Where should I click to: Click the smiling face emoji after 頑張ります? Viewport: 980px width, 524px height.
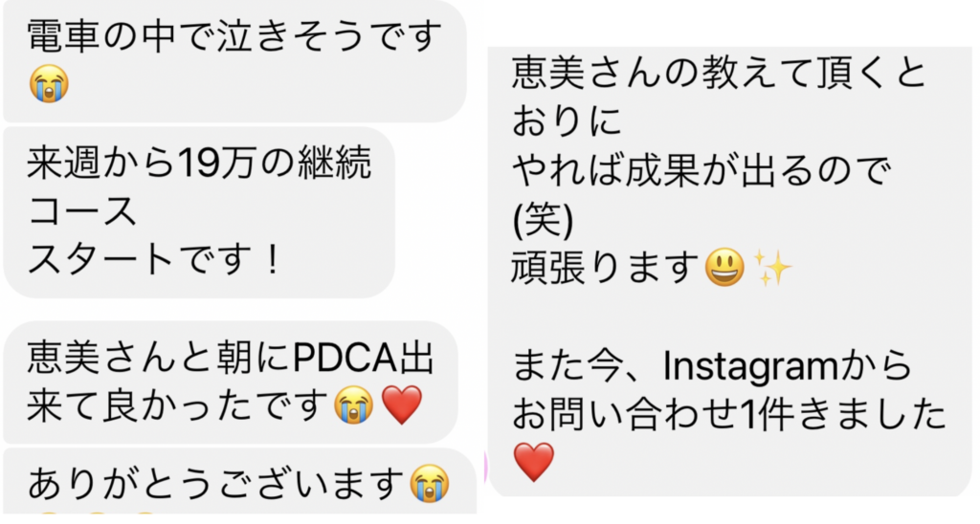point(724,268)
